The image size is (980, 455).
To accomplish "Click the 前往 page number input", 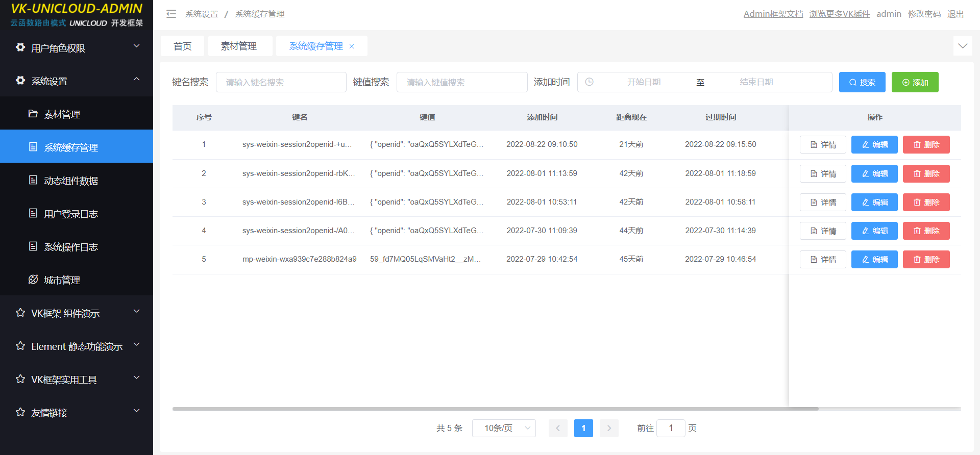I will point(671,428).
